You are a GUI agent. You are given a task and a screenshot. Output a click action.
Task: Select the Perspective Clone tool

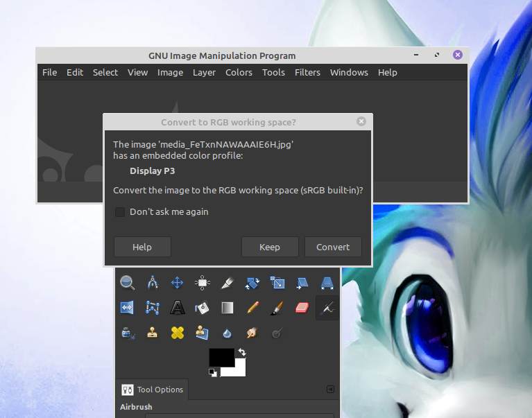[x=203, y=333]
